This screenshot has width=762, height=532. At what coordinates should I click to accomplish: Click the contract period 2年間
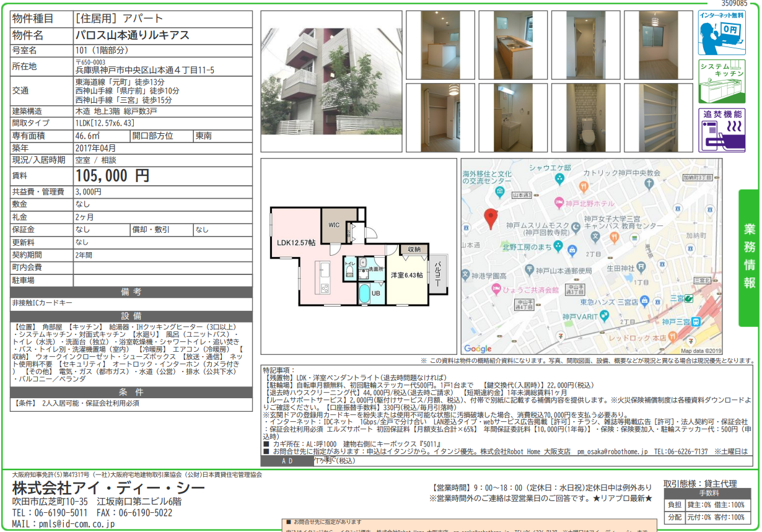(x=84, y=255)
